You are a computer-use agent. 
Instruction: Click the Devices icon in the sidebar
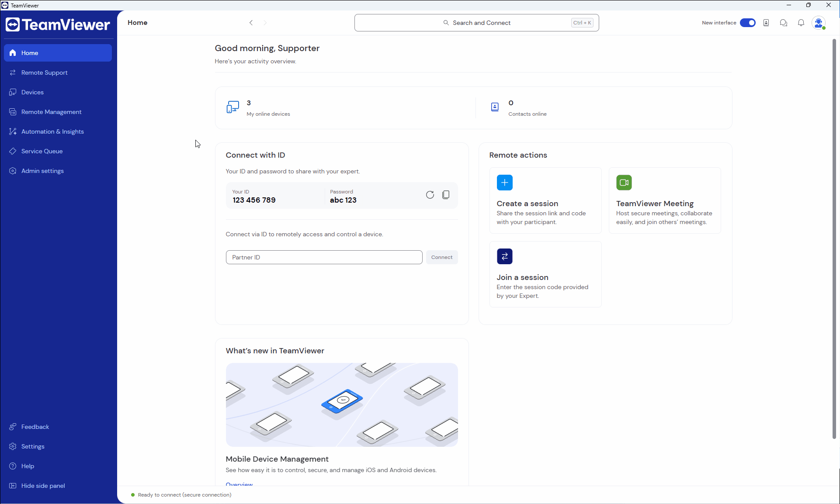point(13,92)
